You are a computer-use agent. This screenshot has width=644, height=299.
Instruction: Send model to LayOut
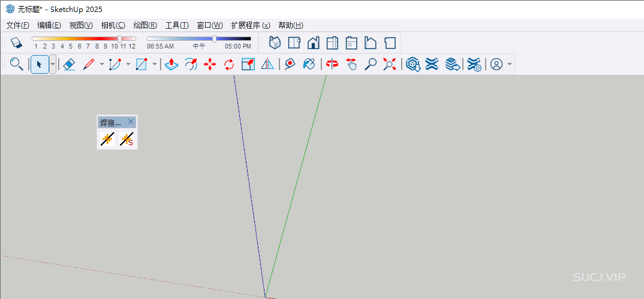pos(453,64)
